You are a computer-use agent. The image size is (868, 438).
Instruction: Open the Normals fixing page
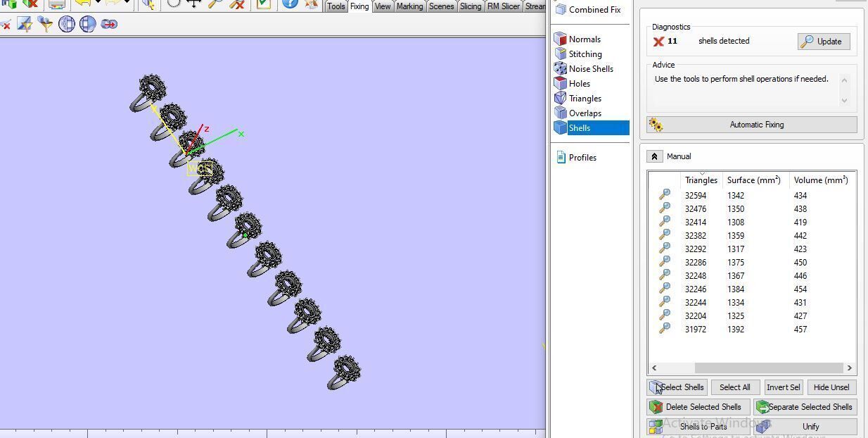[x=577, y=39]
